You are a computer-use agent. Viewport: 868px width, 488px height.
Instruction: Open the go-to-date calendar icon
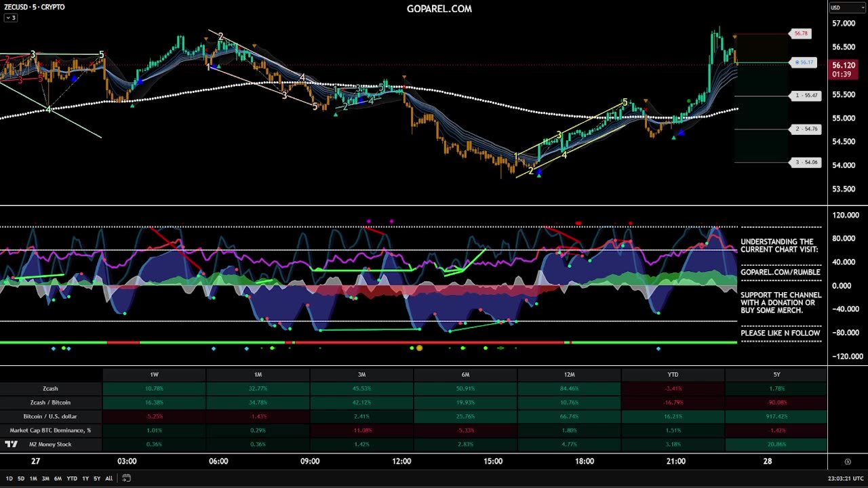click(x=126, y=479)
